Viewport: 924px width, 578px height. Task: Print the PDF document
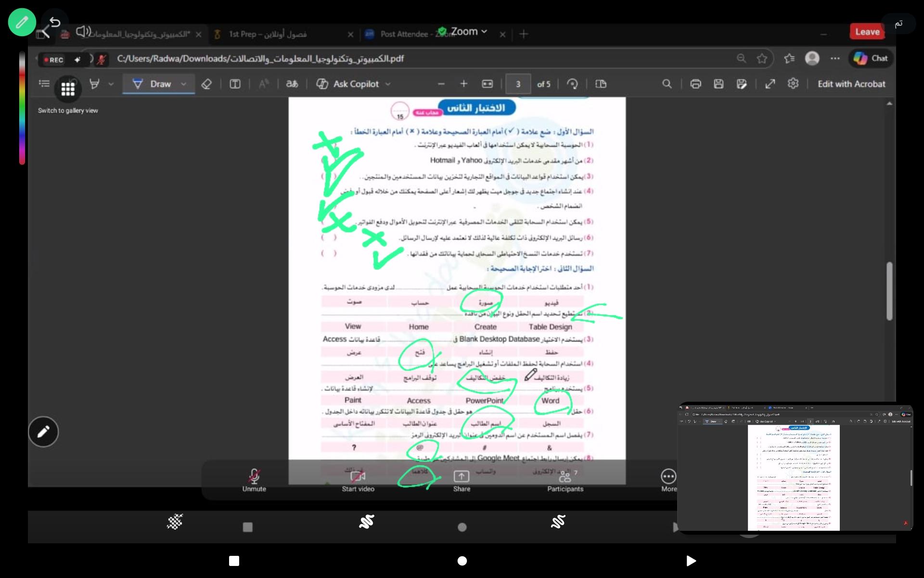click(695, 84)
